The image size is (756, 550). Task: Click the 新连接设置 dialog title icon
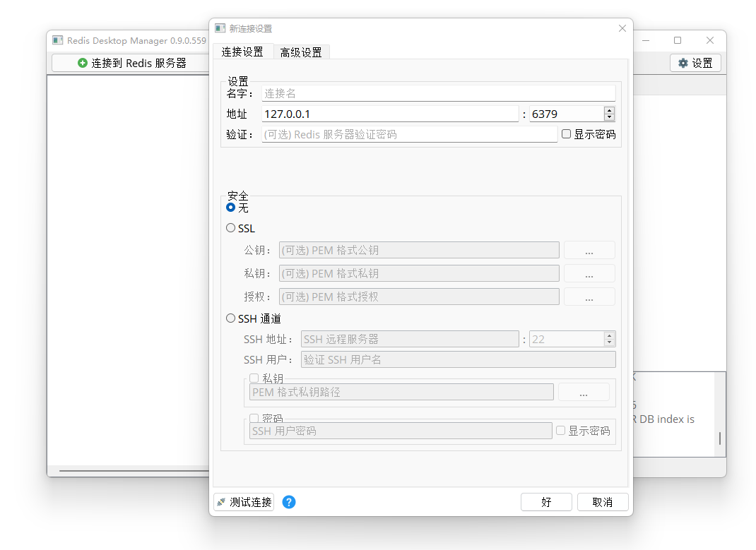pyautogui.click(x=220, y=28)
